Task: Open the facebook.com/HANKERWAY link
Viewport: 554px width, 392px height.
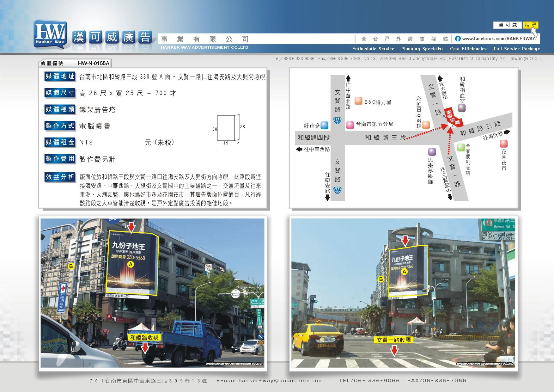Action: click(499, 39)
